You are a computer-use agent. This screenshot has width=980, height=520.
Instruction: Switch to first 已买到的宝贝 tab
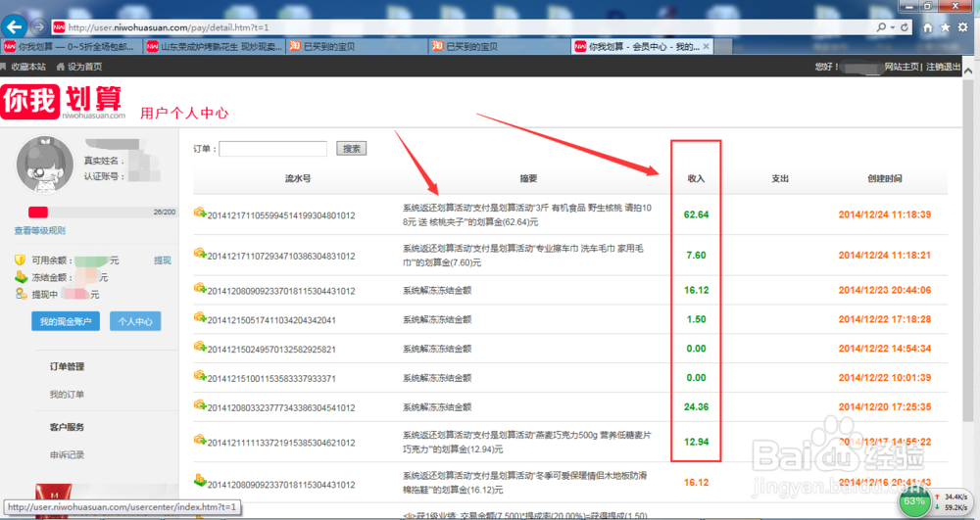pos(357,46)
